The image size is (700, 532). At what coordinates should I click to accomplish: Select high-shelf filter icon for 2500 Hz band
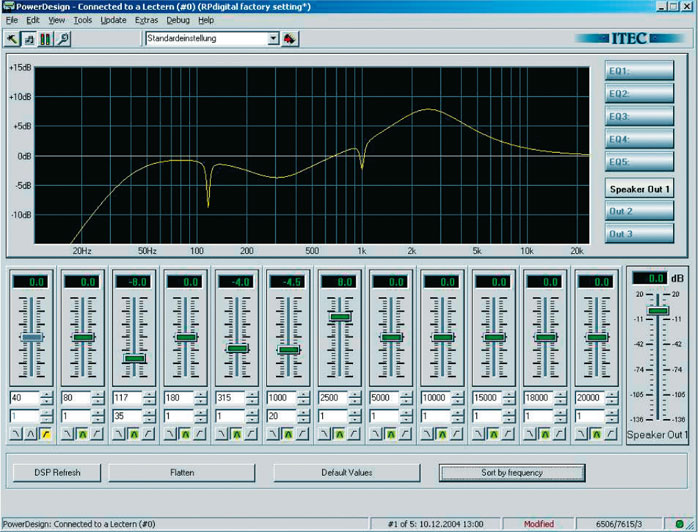pos(353,434)
